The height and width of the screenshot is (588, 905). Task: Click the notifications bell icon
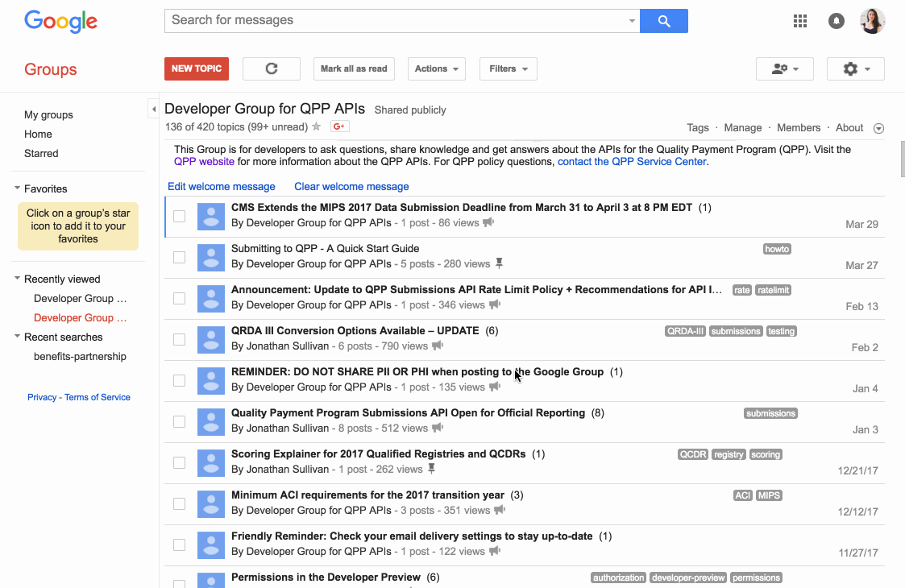click(837, 22)
